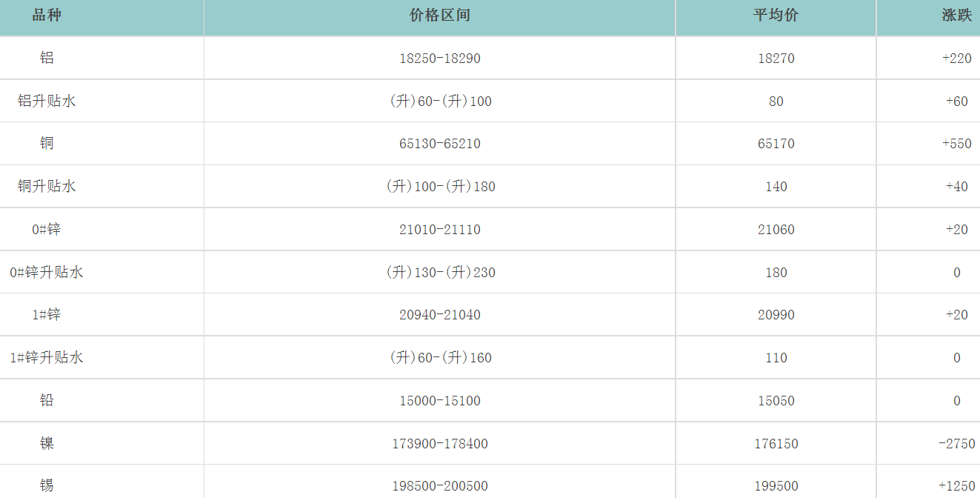Select the 0#锌 row label

click(47, 230)
